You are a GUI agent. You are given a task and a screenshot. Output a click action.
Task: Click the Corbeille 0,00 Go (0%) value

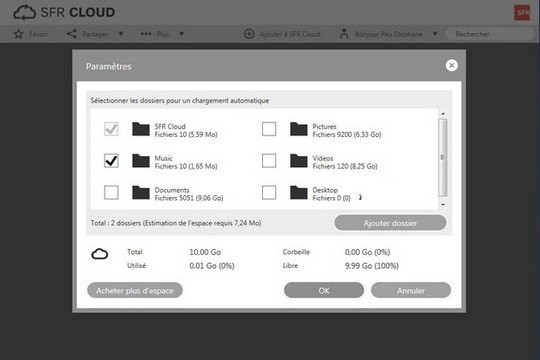[367, 252]
